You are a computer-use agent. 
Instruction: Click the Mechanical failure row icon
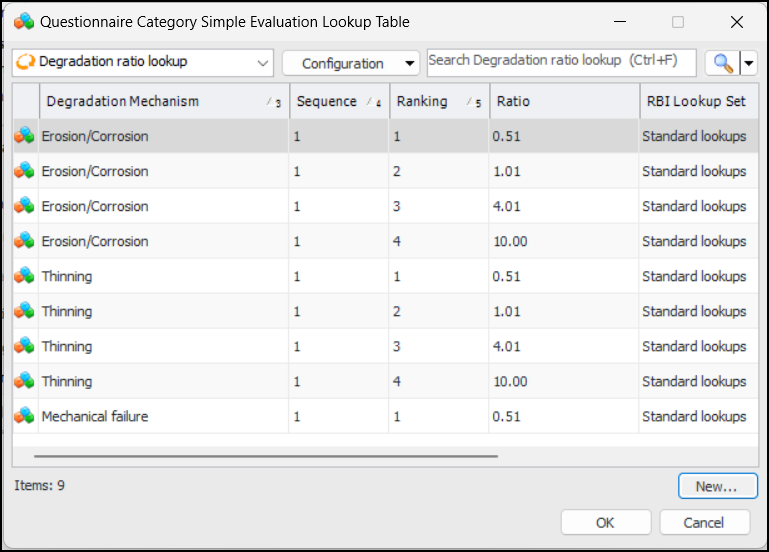pos(24,416)
